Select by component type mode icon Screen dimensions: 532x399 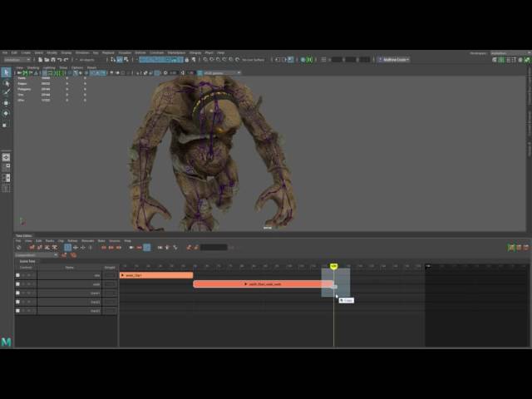click(x=126, y=60)
